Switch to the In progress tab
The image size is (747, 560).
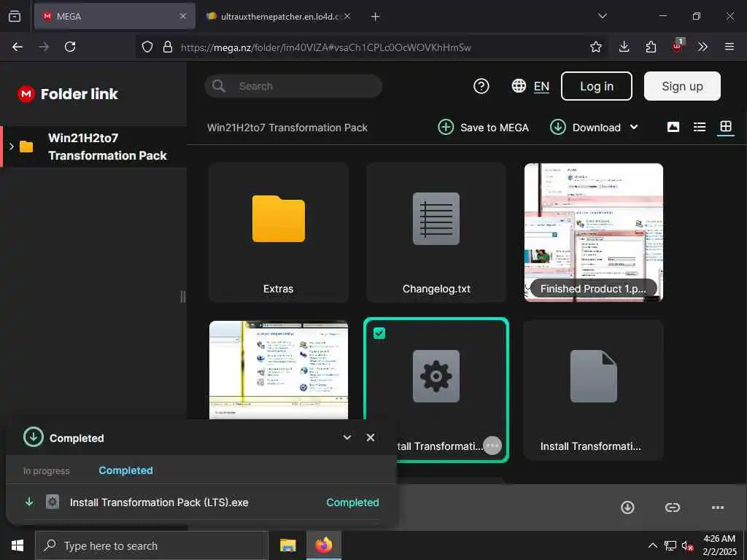pos(46,471)
